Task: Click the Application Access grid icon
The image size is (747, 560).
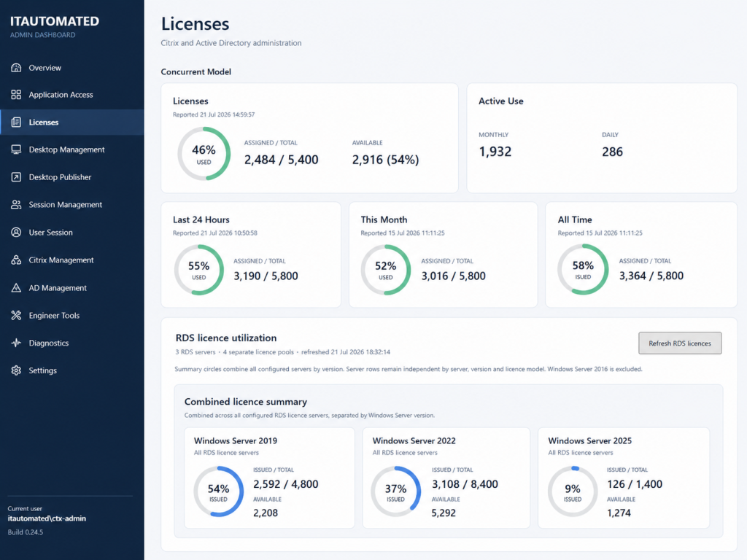Action: click(x=16, y=95)
